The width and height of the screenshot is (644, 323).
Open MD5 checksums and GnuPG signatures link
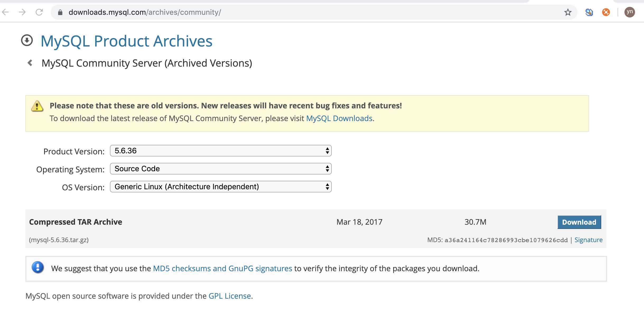[x=223, y=268]
